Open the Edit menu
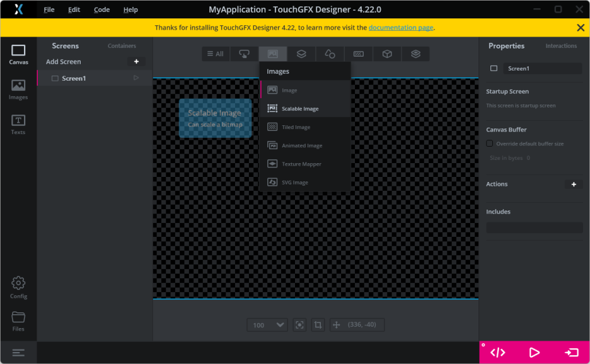Viewport: 590px width, 364px height. (x=74, y=9)
